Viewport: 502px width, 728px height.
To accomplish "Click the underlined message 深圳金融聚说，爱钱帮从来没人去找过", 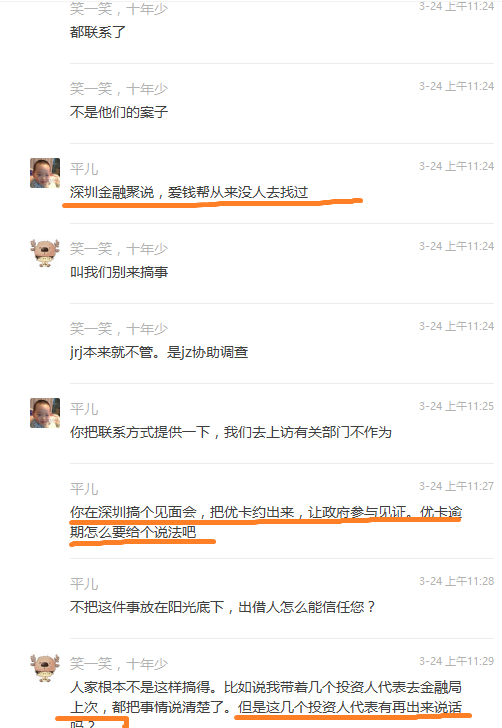I will [189, 192].
